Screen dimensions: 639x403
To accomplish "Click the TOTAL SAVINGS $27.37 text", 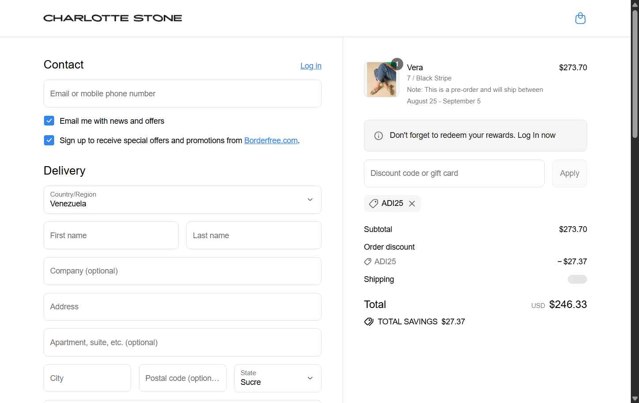I will 421,322.
